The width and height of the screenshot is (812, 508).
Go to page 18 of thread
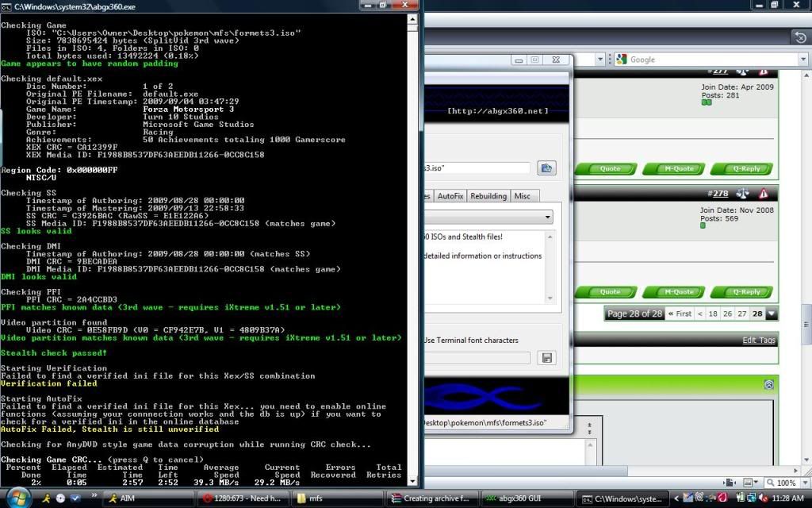[713, 314]
